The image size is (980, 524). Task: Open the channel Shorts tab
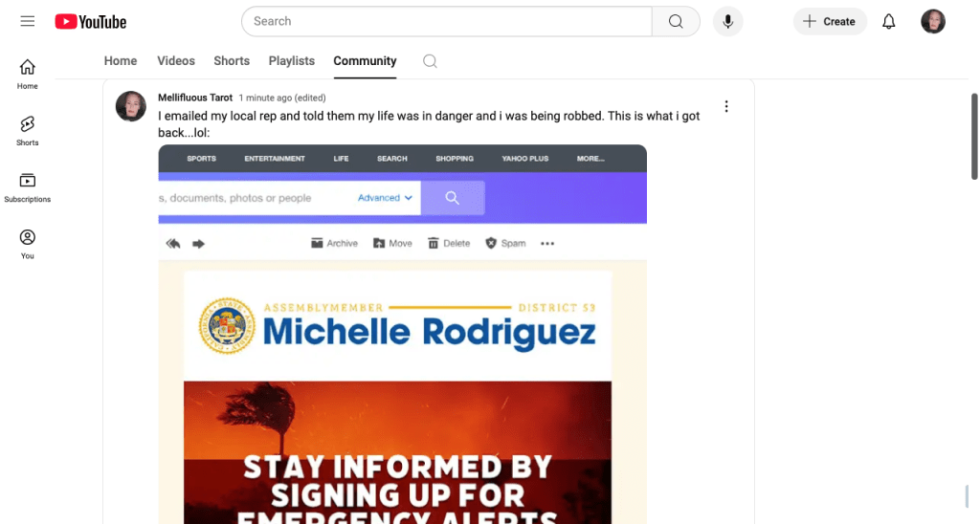[x=232, y=61]
